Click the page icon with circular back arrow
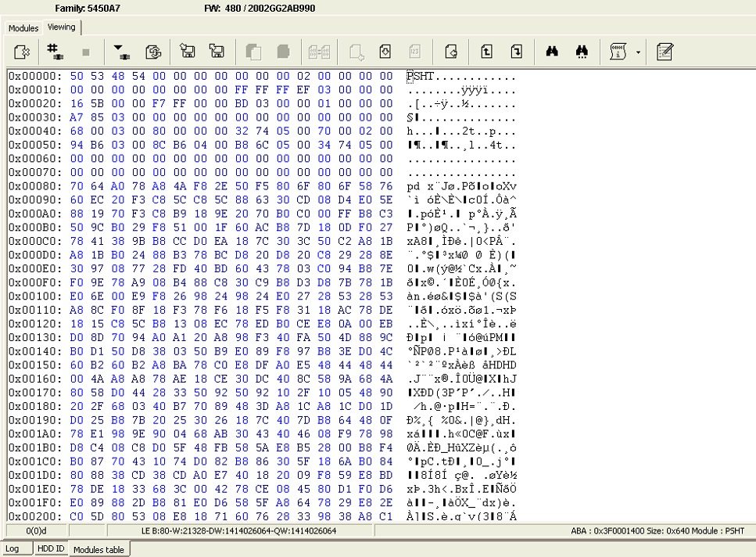The image size is (756, 557). click(x=451, y=51)
